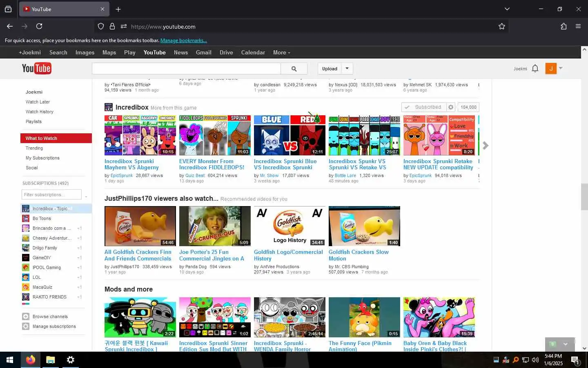Open the volume icon in system tray
Screen dimensions: 588x368
coord(535,360)
